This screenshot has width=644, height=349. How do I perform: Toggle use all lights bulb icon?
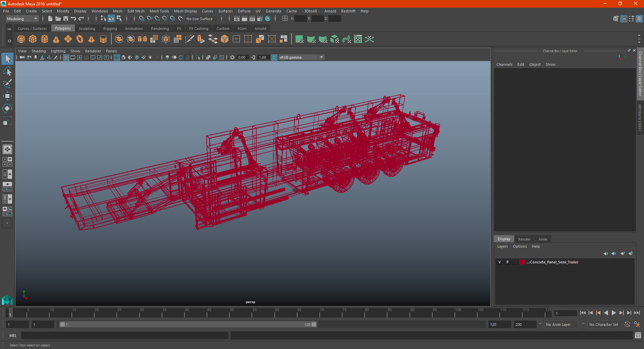click(x=150, y=57)
